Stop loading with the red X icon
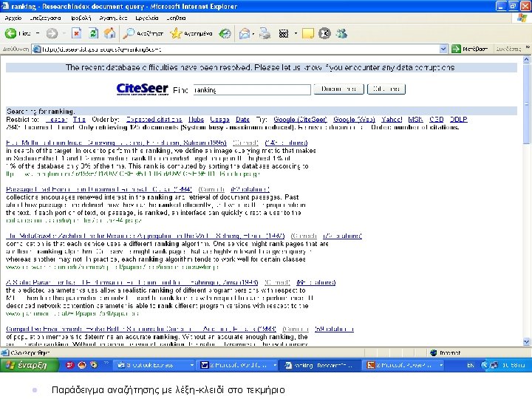The image size is (532, 399). (77, 33)
